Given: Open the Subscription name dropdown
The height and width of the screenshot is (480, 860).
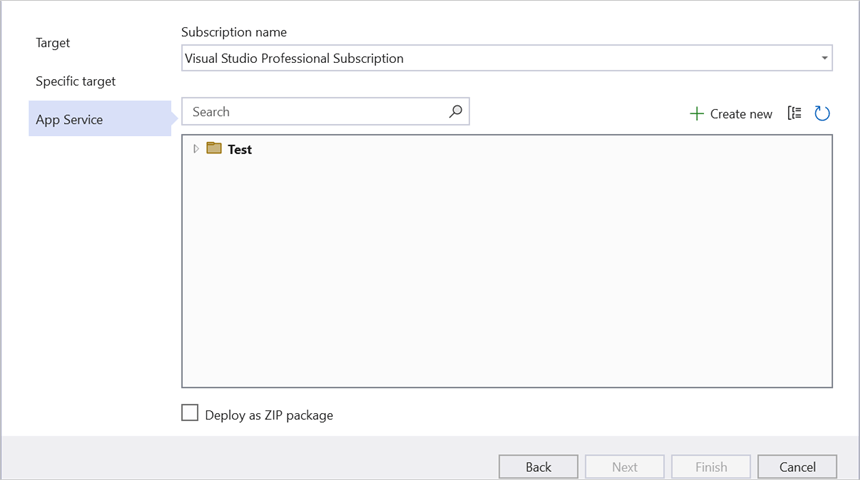Looking at the screenshot, I should (x=507, y=58).
